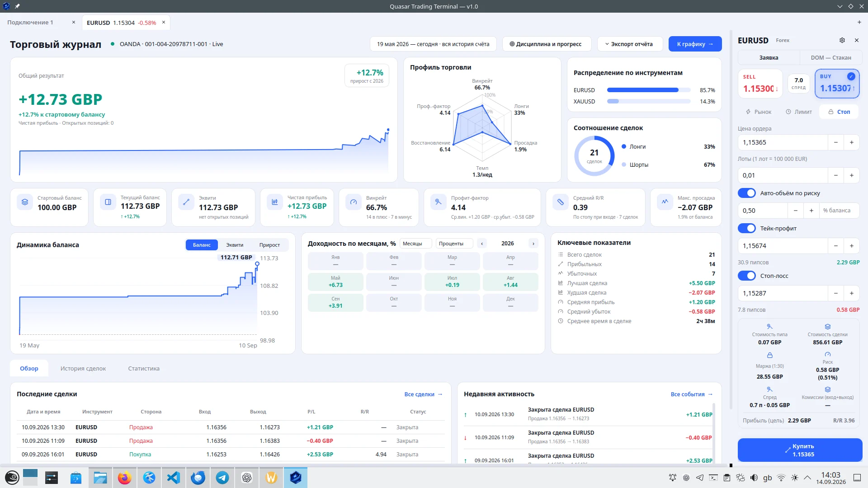The height and width of the screenshot is (488, 868).
Task: Open Telegram from the taskbar
Action: (x=222, y=478)
